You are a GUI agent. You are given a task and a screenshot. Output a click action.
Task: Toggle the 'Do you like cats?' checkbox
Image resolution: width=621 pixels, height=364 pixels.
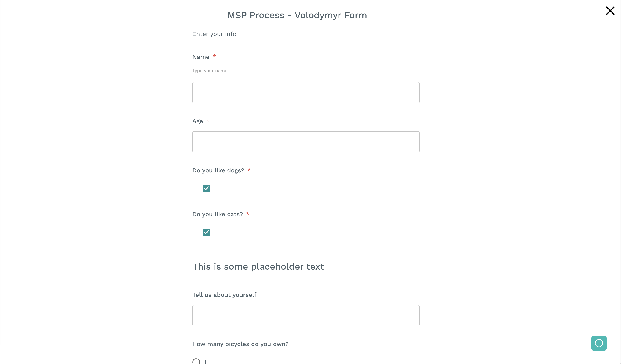[x=206, y=232]
